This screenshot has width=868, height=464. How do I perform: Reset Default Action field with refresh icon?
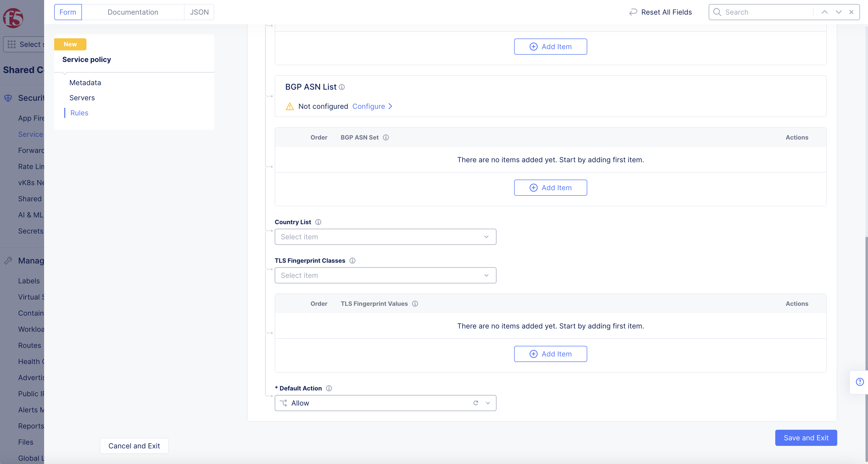(x=476, y=403)
